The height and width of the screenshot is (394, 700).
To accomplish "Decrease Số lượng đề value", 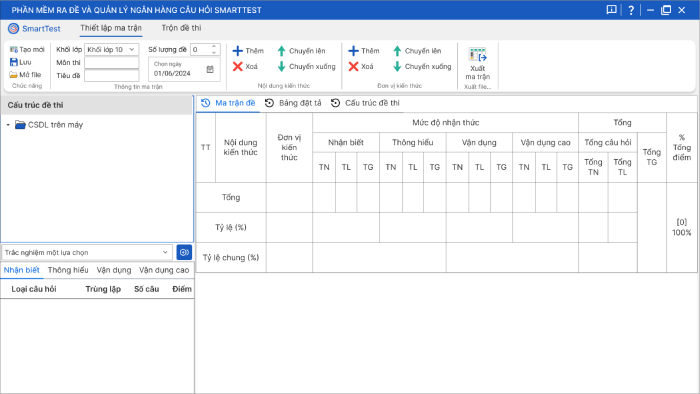I will click(214, 53).
